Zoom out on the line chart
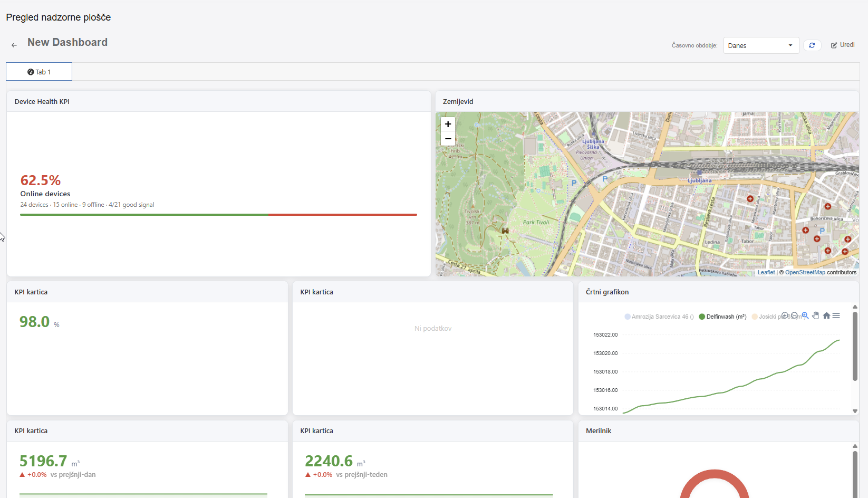 pos(794,315)
